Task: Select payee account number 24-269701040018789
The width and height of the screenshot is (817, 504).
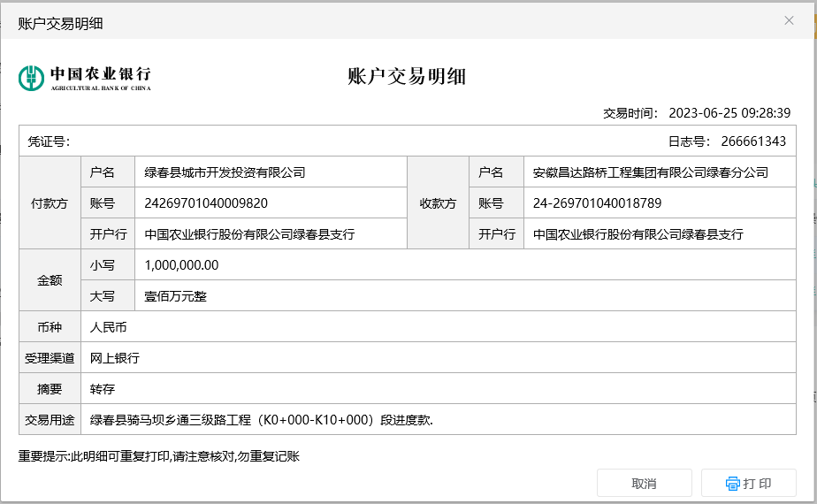Action: pos(597,203)
